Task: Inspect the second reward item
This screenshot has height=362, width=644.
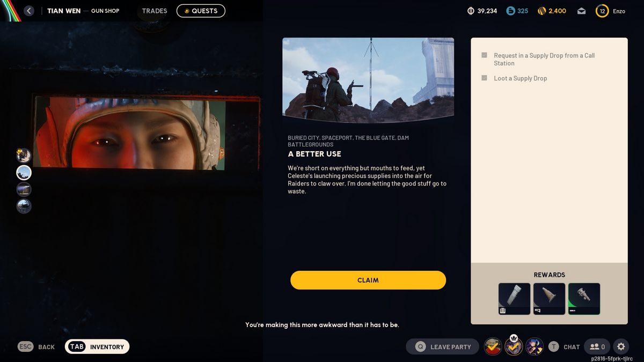Action: (x=549, y=299)
